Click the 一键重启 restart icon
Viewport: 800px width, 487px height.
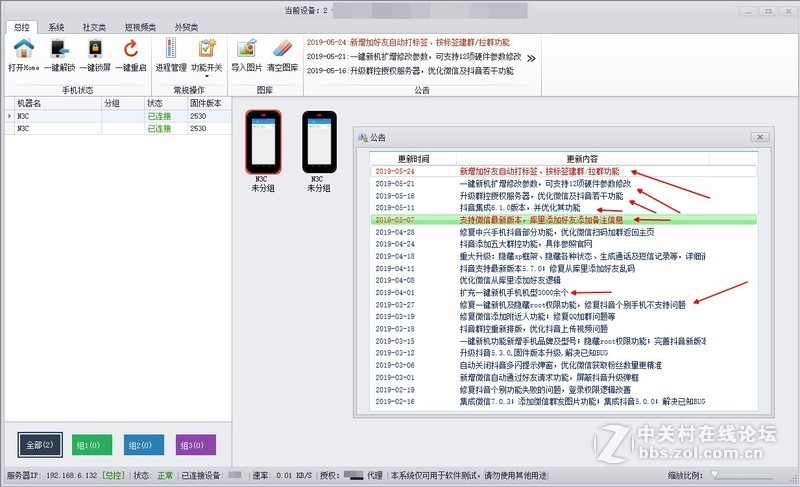click(131, 49)
